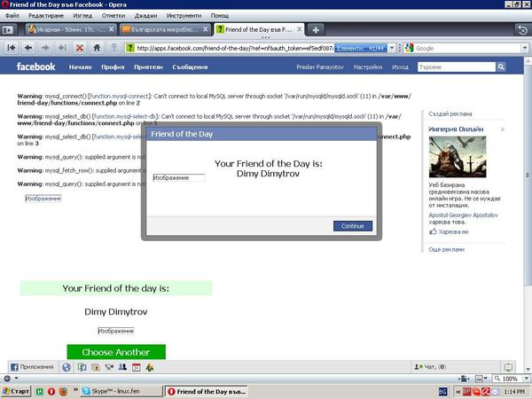Focus the Google search box in toolbar
Screen dimensions: 532x399
tap(467, 48)
